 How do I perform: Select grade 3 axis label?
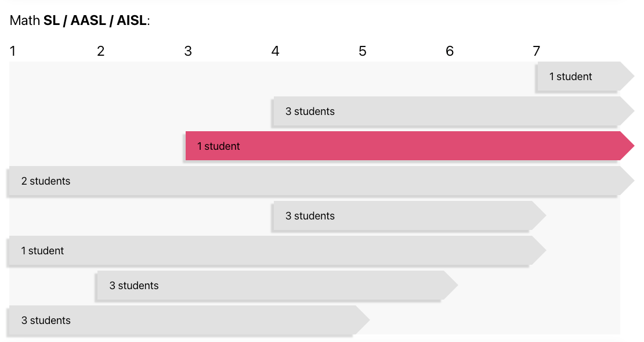188,51
